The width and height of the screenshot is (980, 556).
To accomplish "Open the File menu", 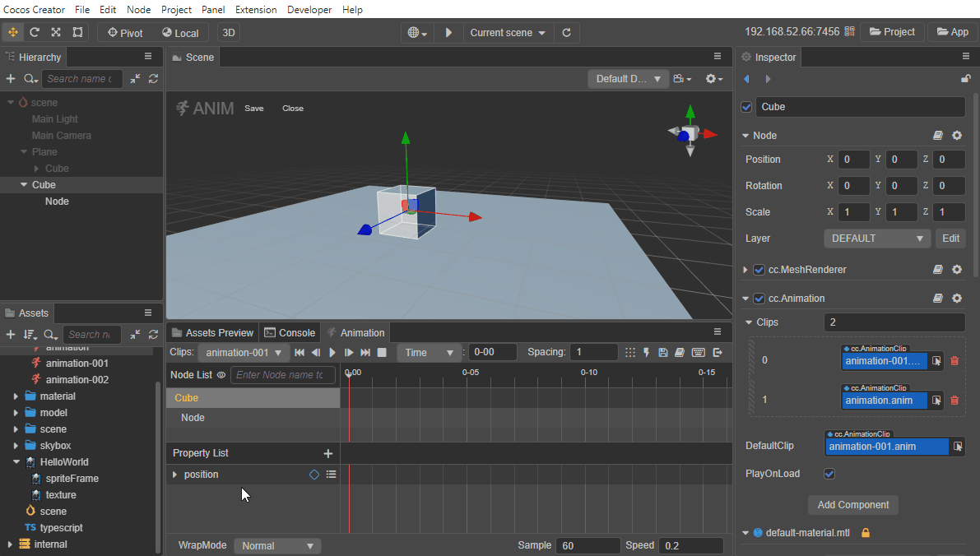I will tap(82, 9).
